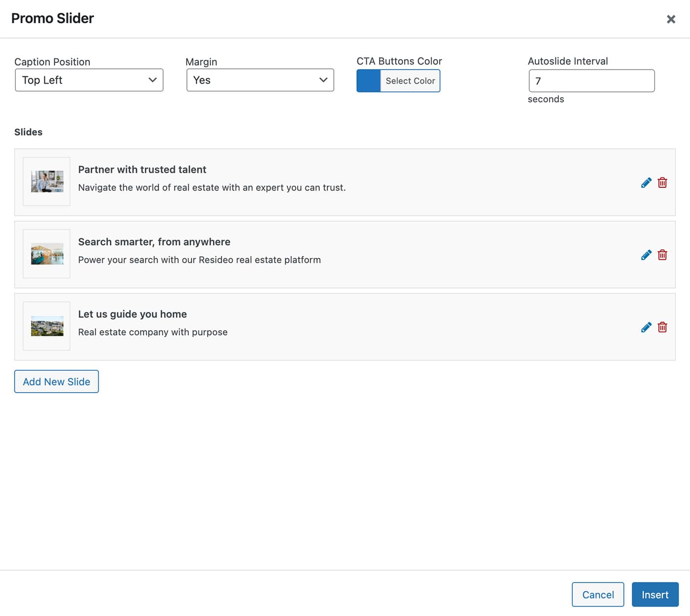Click trash icon for 'Let us guide you home'

click(662, 327)
